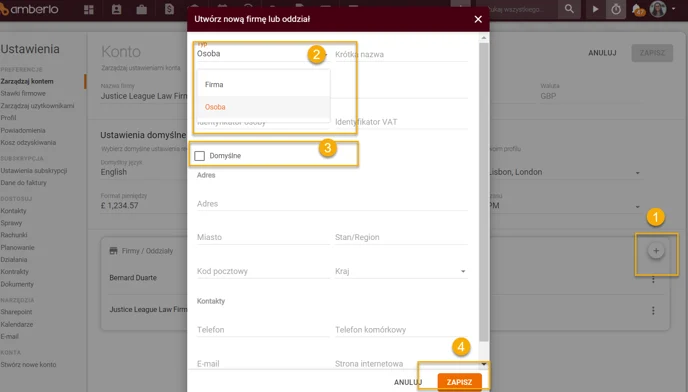Viewport: 688px width, 392px height.
Task: Open Sharepoint under Narzędzia
Action: point(16,312)
